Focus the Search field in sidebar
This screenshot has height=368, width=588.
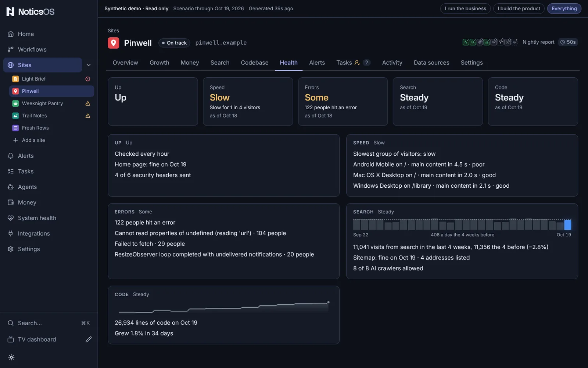[x=49, y=323]
